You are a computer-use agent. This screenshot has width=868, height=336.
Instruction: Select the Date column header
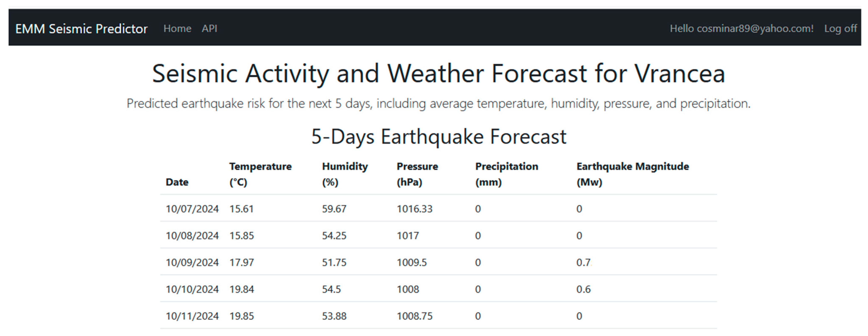pos(177,182)
